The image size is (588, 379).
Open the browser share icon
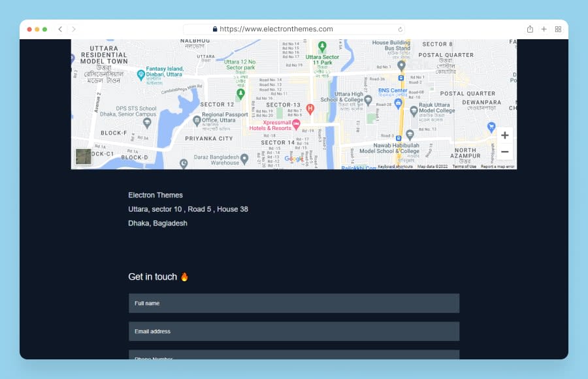coord(530,29)
